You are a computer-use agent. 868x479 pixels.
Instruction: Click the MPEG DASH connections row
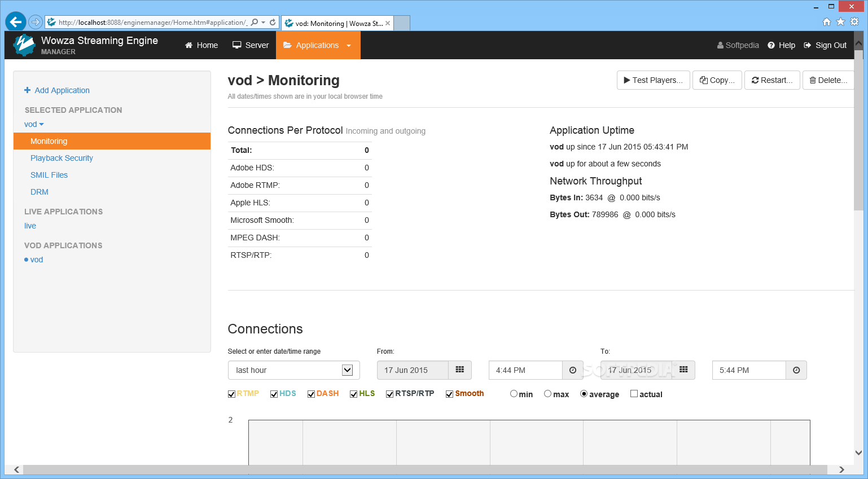tap(300, 238)
